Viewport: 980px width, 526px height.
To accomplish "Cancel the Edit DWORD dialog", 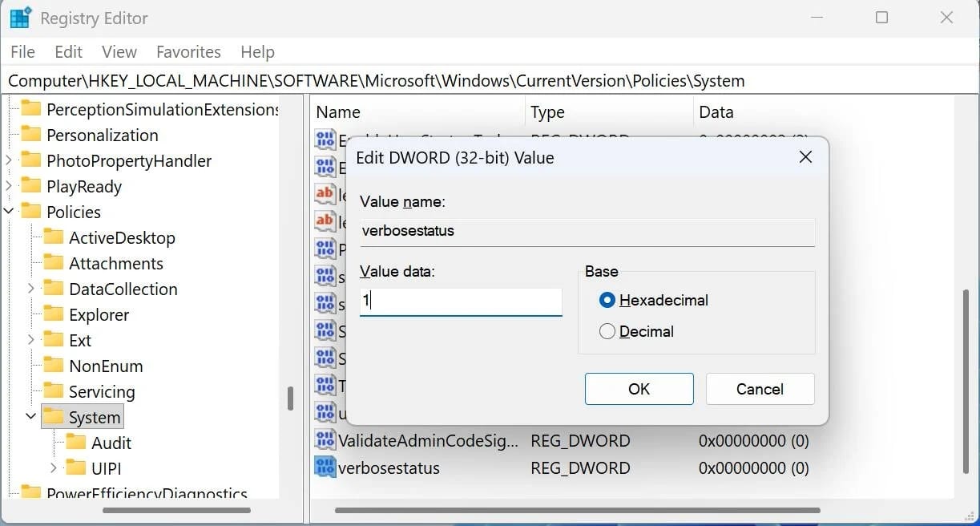I will [760, 389].
